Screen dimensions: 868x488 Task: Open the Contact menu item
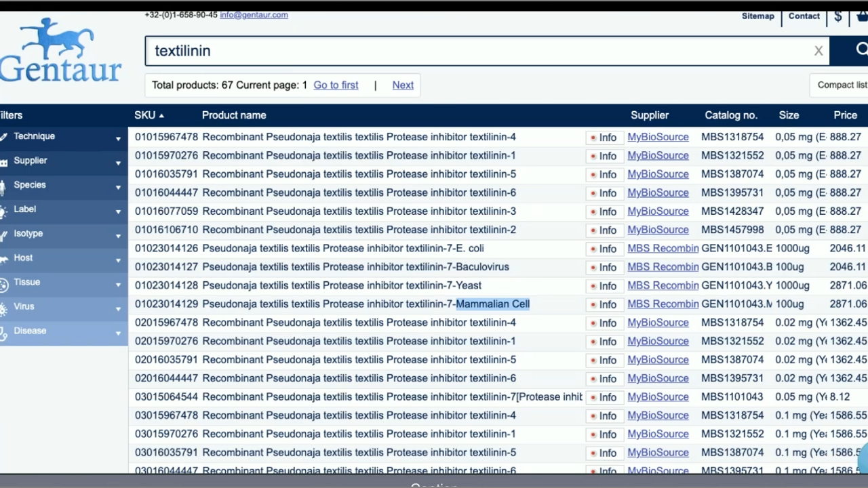point(804,16)
